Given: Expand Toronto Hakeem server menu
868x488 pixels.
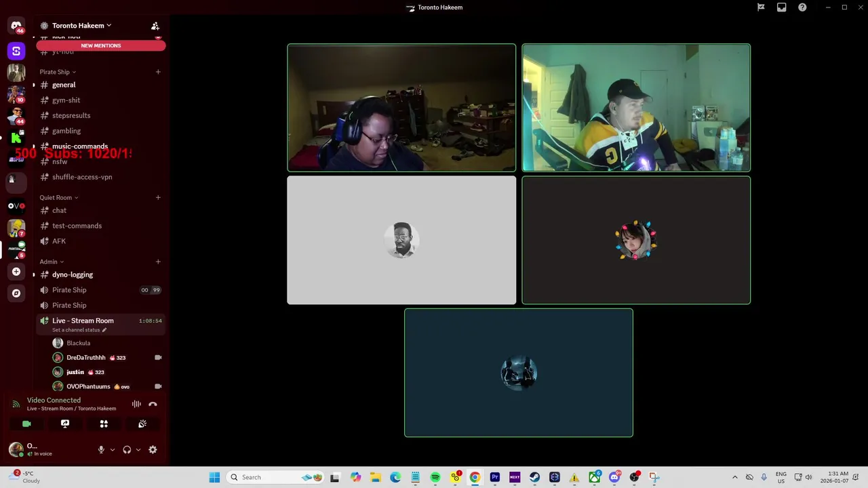Looking at the screenshot, I should point(81,26).
